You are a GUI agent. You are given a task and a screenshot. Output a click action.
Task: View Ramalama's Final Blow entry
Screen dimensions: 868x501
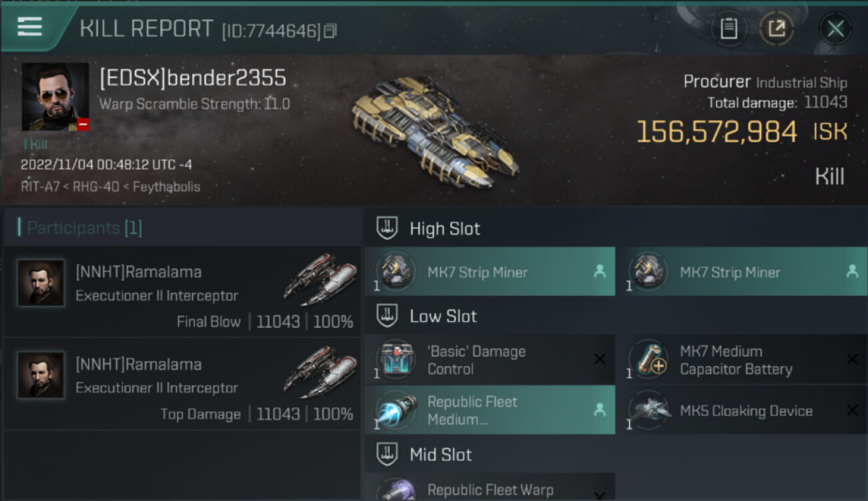coord(182,293)
